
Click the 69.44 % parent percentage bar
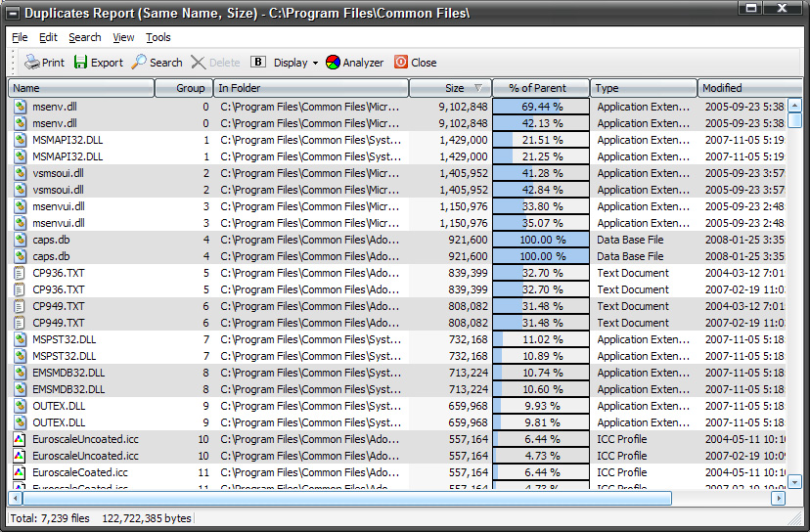pos(541,107)
